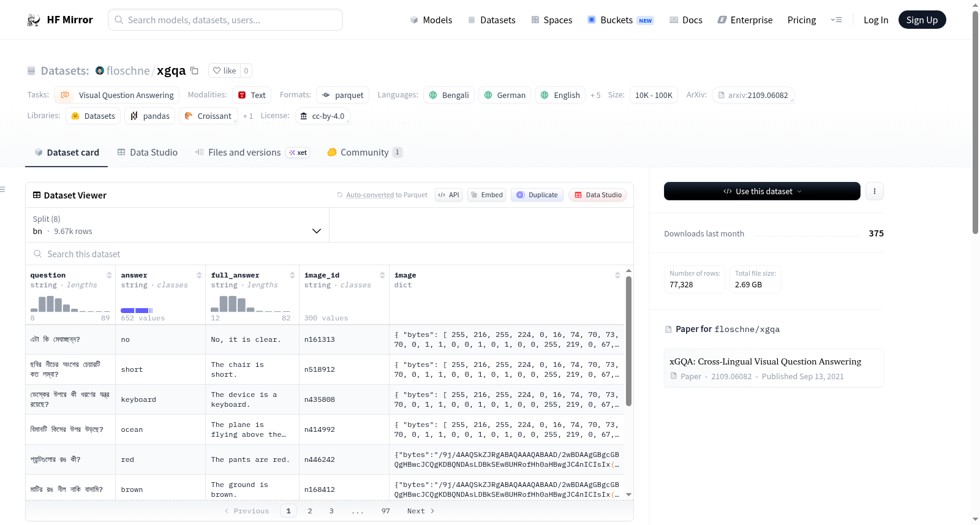Sort the image_id column
Screen dimensions: 980x525
point(382,275)
